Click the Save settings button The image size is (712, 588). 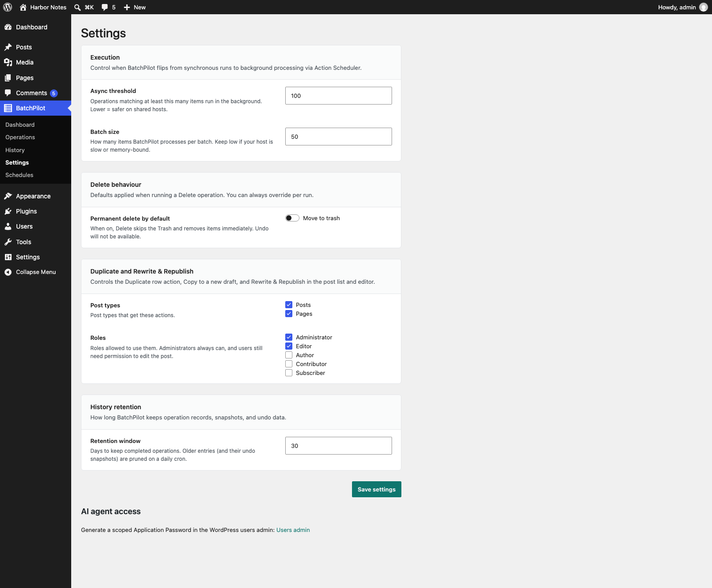(376, 489)
